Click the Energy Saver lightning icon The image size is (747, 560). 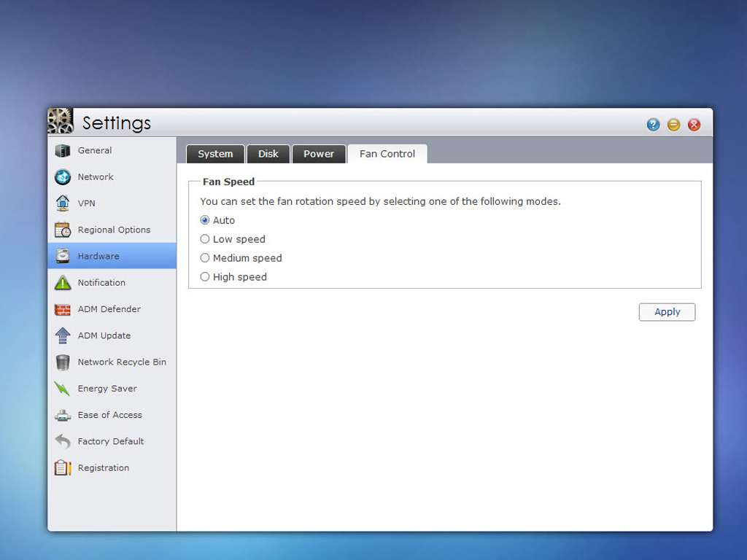point(63,389)
